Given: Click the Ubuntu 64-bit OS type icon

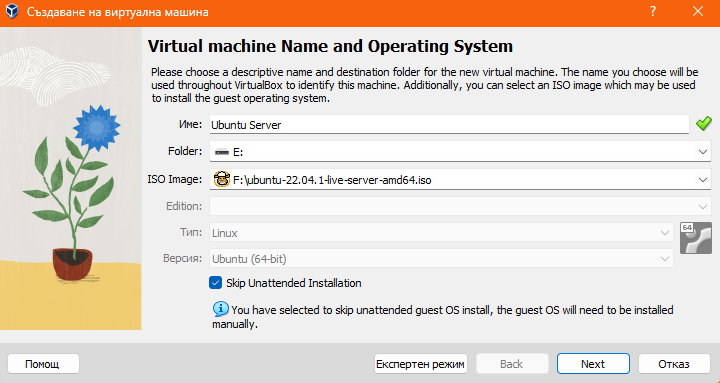Looking at the screenshot, I should tap(695, 238).
